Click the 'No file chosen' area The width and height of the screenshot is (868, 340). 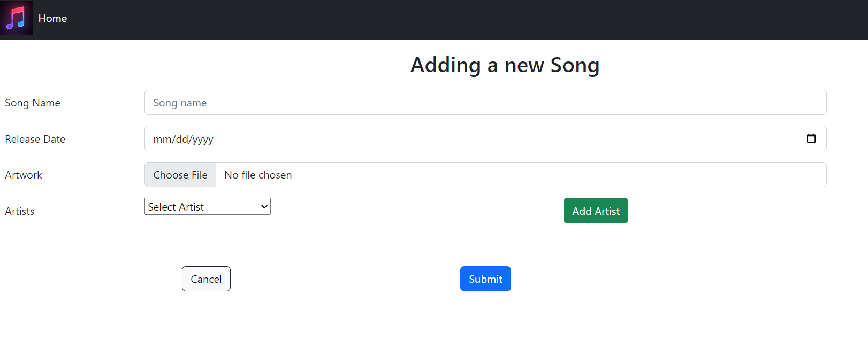[257, 174]
